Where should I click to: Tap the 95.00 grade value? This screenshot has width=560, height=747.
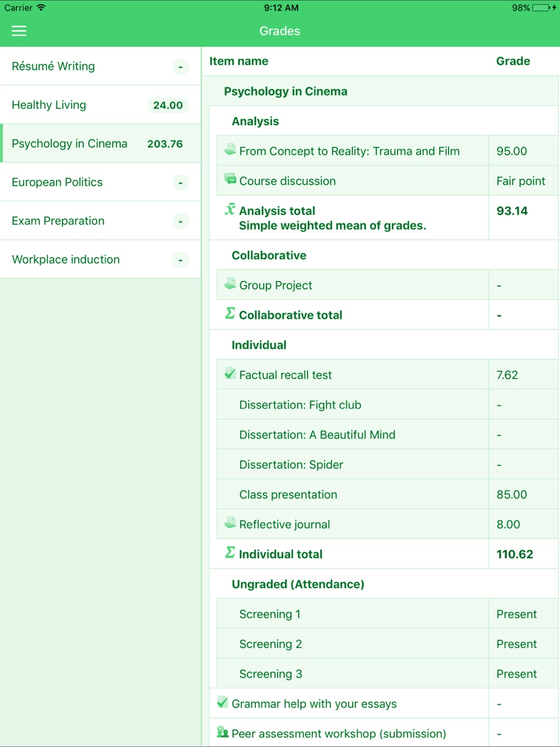coord(512,151)
